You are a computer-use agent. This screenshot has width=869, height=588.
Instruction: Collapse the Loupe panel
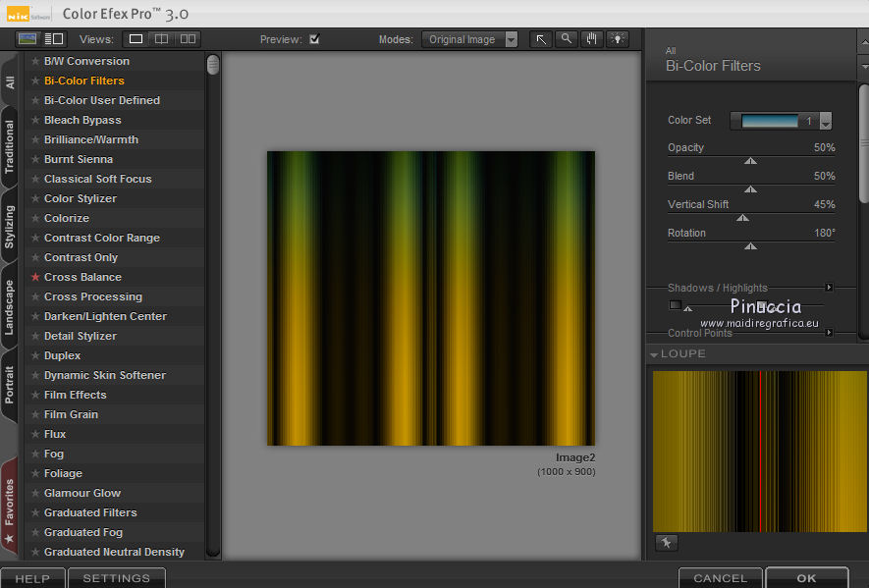click(655, 354)
